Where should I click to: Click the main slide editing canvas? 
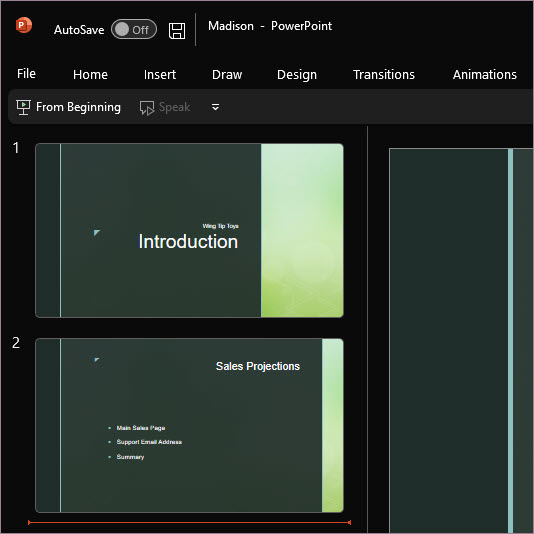click(461, 341)
